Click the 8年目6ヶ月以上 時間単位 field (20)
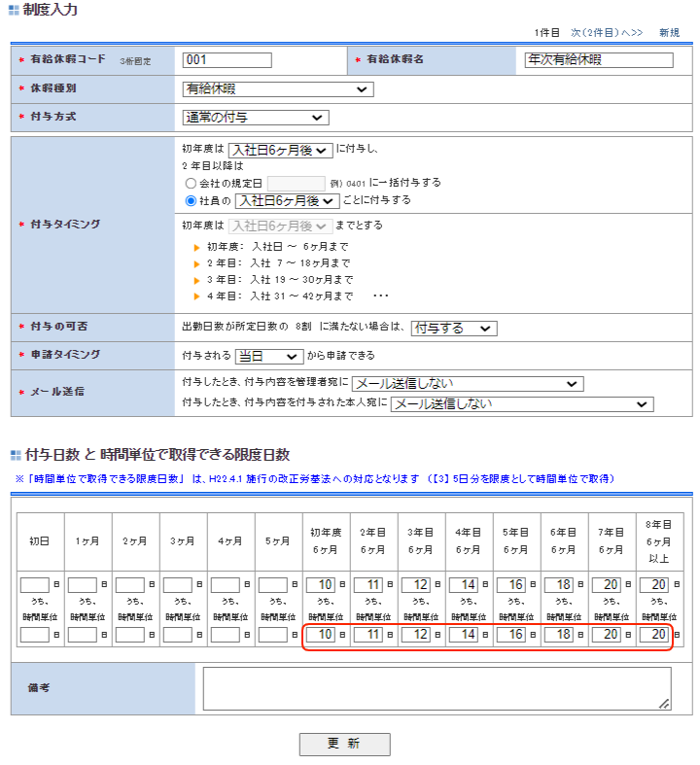The image size is (700, 765). tap(654, 635)
